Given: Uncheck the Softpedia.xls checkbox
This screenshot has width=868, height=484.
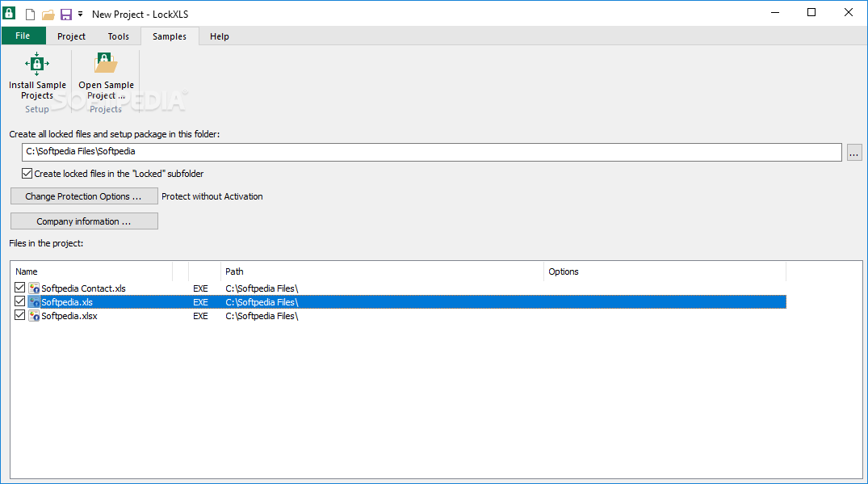Looking at the screenshot, I should (20, 302).
